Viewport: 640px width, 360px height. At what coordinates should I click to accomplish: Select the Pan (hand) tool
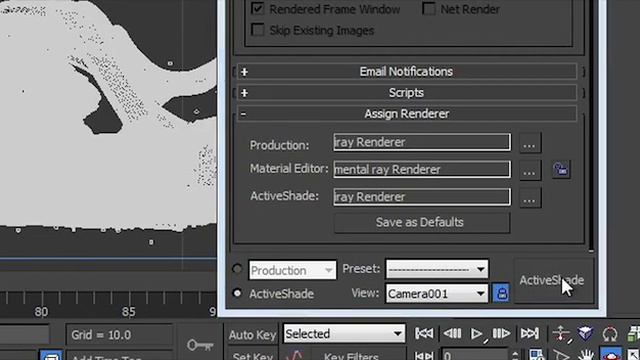[586, 355]
